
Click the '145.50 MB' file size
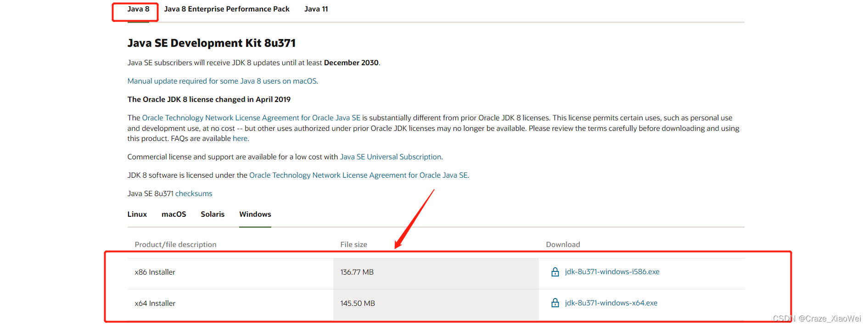(358, 304)
